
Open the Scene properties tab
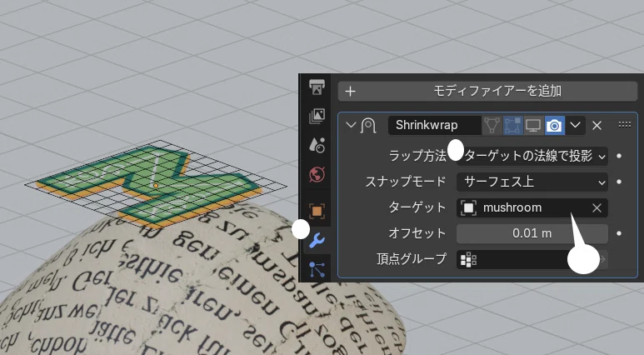click(x=317, y=145)
